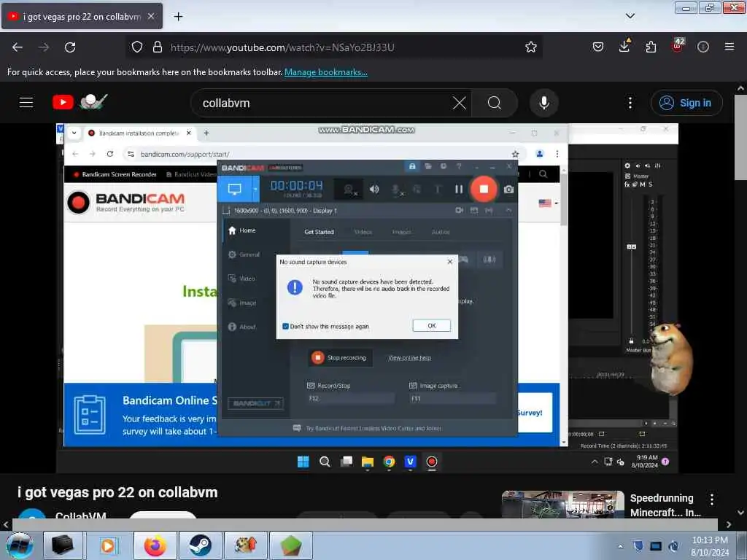
Task: Open Windows 7 Start orb
Action: (20, 545)
